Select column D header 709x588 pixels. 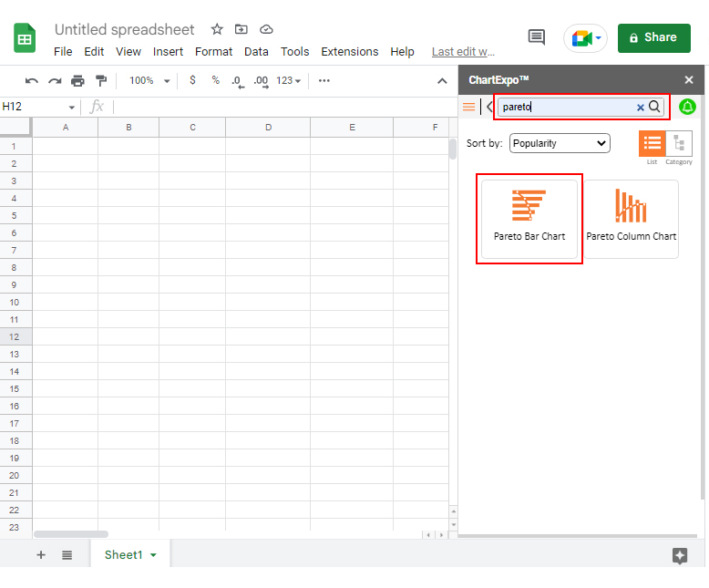[268, 128]
